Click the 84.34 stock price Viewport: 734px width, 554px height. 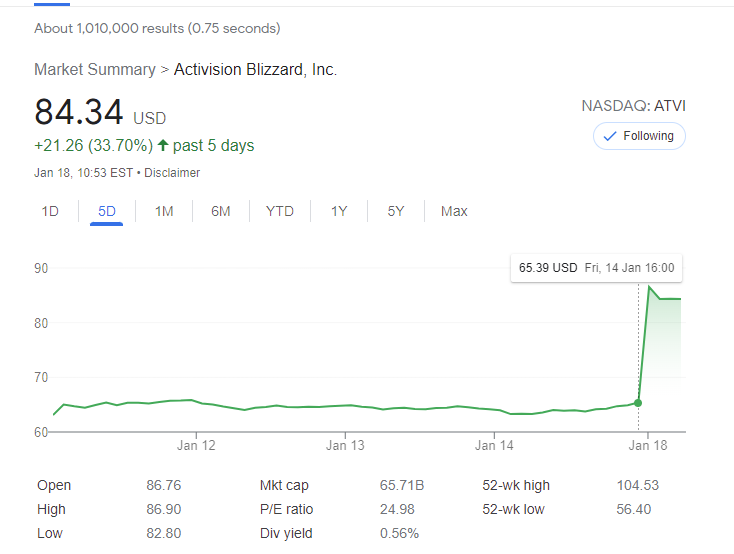tap(78, 112)
